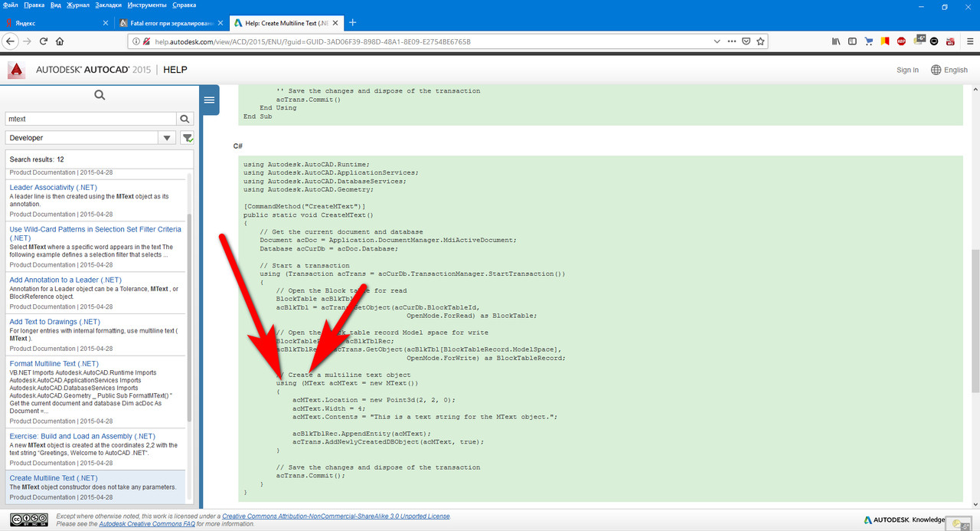The height and width of the screenshot is (531, 980).
Task: Open the Вид menu
Action: tap(56, 5)
